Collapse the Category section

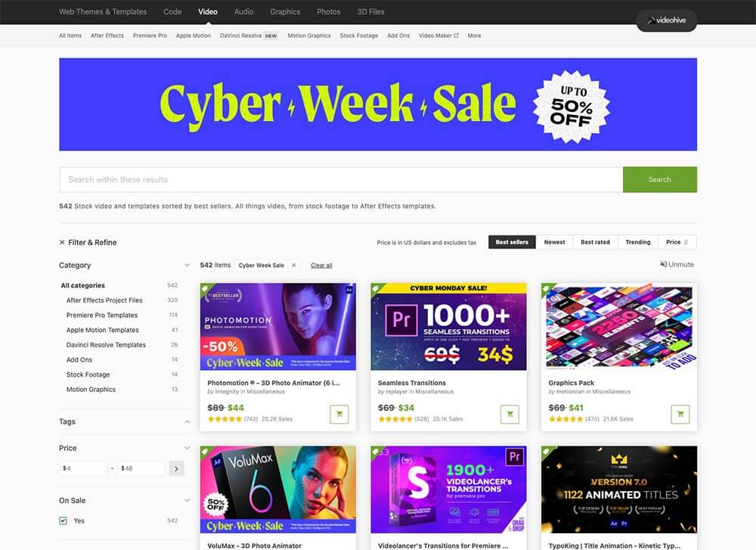[x=187, y=266]
